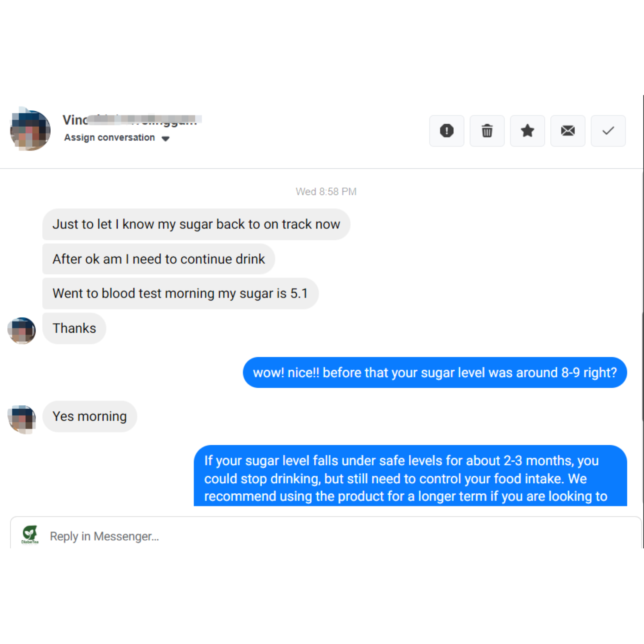Screen dimensions: 644x644
Task: Mark conversation done with checkmark icon
Action: click(608, 131)
